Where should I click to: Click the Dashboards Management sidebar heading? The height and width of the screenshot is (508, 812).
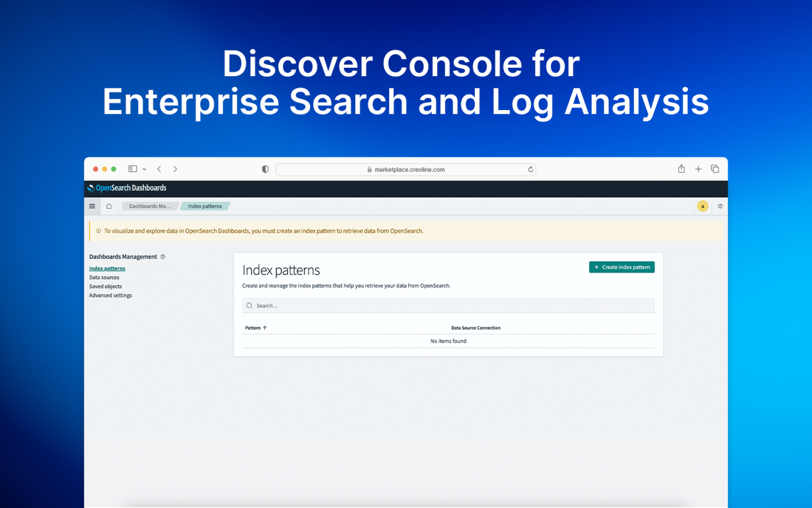click(123, 257)
